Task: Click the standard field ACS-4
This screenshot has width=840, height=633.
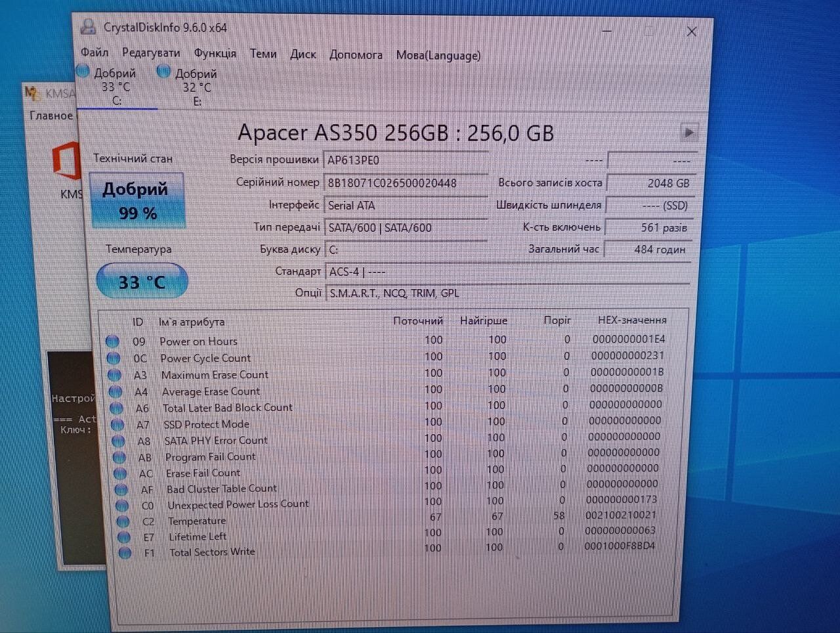Action: (x=507, y=271)
